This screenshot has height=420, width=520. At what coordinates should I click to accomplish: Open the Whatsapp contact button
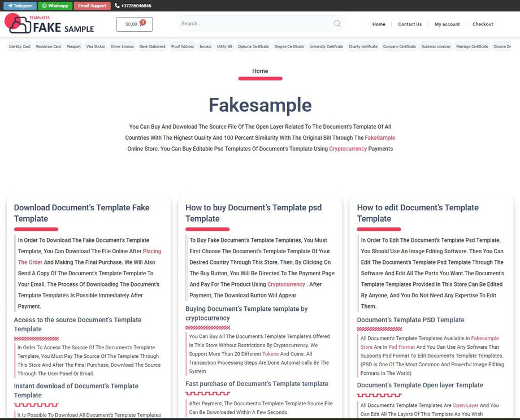55,6
